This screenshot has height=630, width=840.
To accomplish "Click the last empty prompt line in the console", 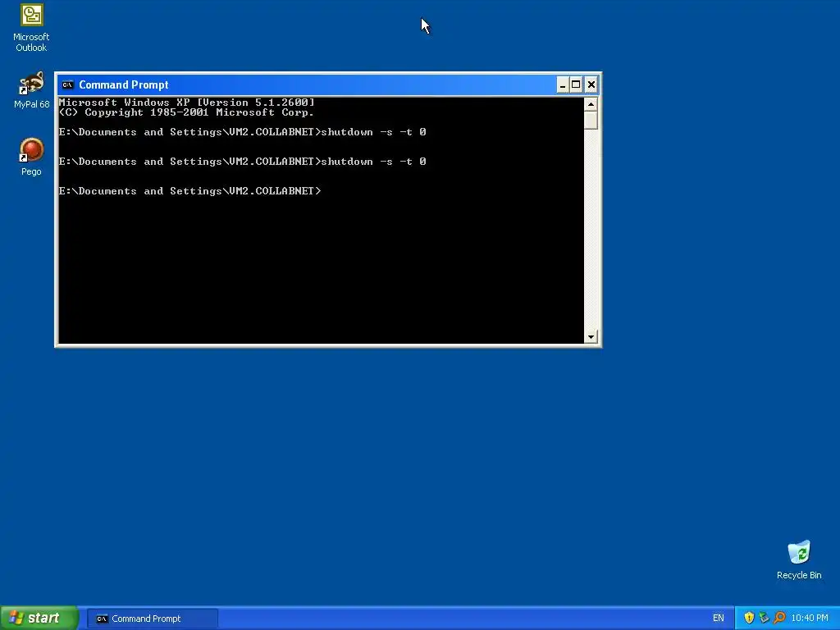I will 189,190.
